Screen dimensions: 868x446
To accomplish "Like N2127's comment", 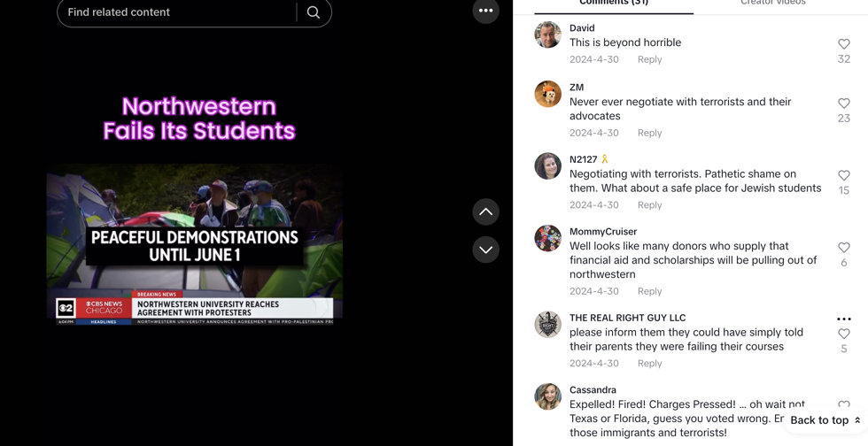I will [843, 176].
